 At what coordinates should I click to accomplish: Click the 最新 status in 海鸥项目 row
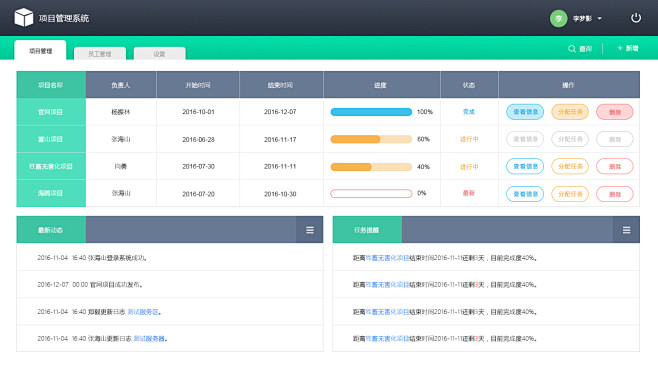[x=469, y=193]
